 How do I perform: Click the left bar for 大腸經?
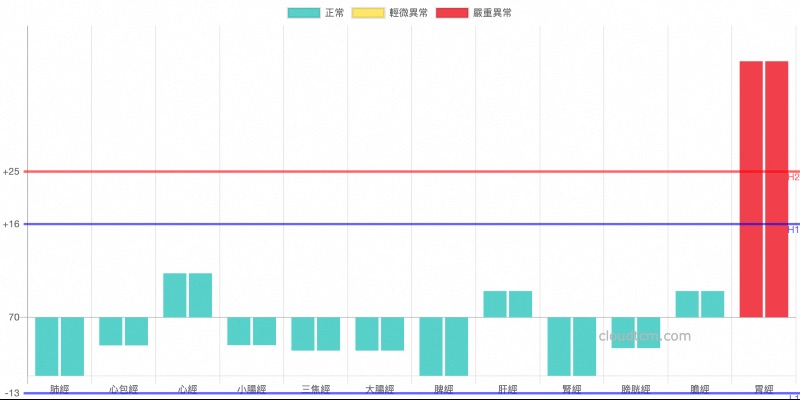pos(367,334)
